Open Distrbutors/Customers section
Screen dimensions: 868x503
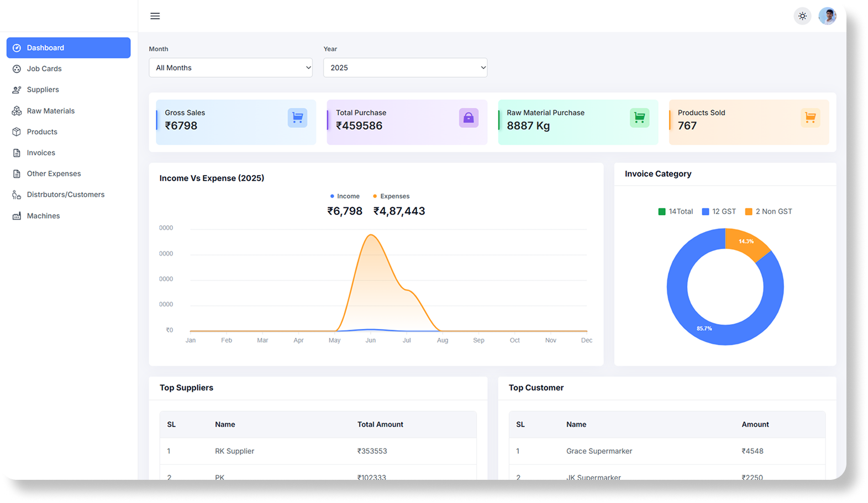[65, 195]
